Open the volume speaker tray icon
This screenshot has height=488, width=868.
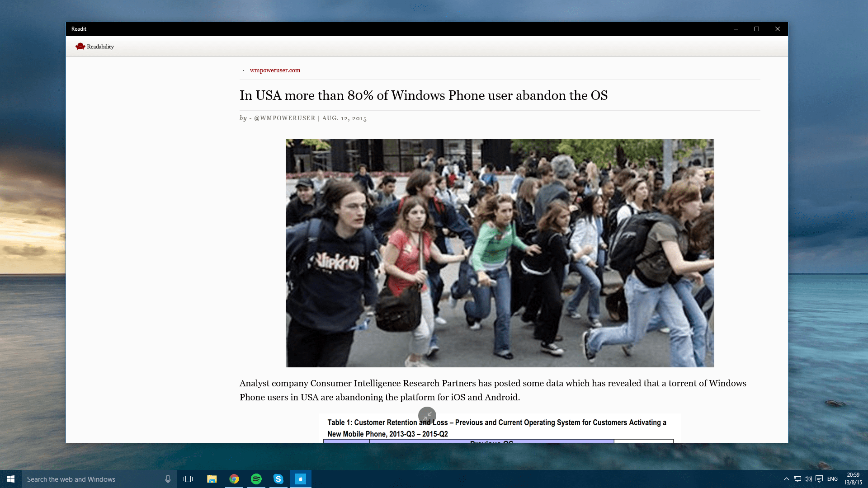tap(808, 479)
